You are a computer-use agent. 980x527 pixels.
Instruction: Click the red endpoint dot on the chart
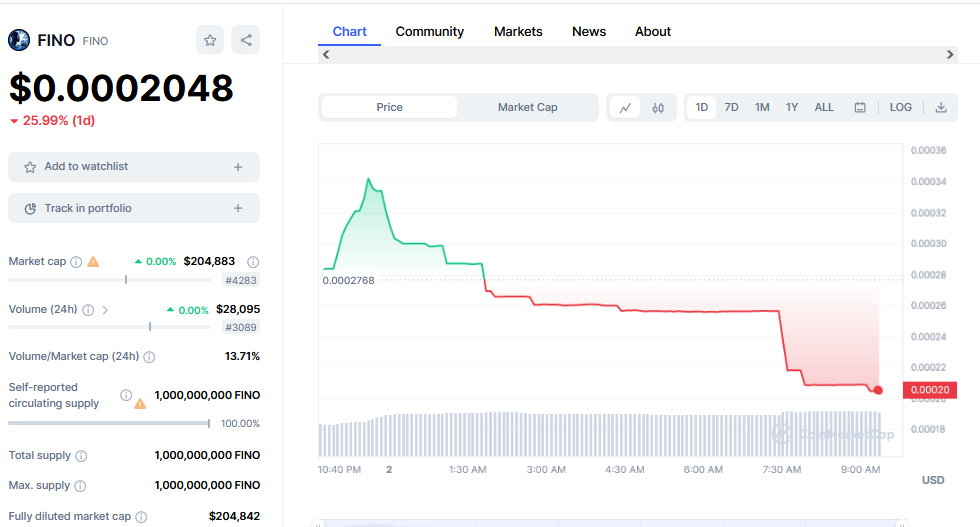(x=878, y=390)
